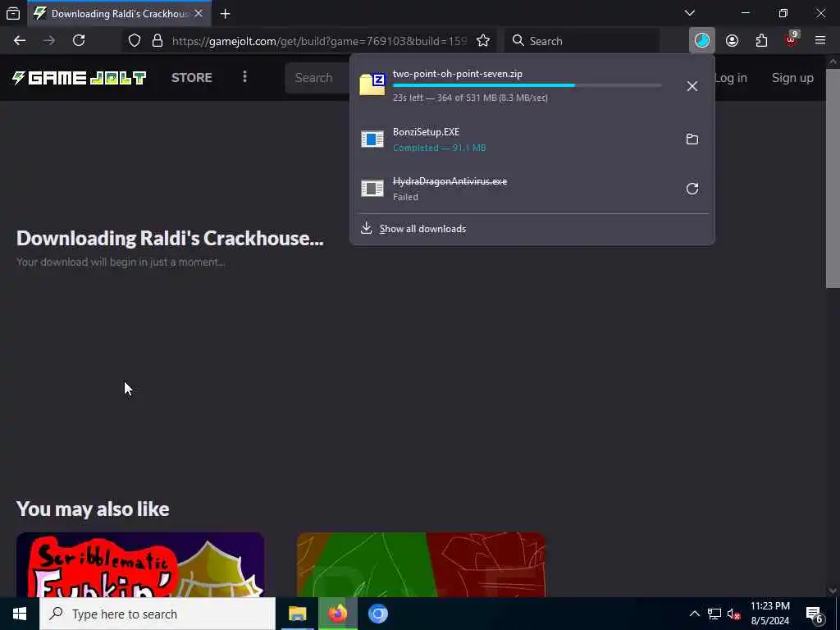This screenshot has width=840, height=630.
Task: Open the network tray icon
Action: (714, 614)
